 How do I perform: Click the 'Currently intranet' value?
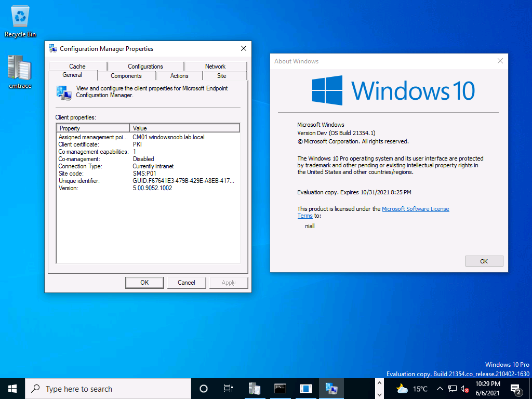(153, 166)
